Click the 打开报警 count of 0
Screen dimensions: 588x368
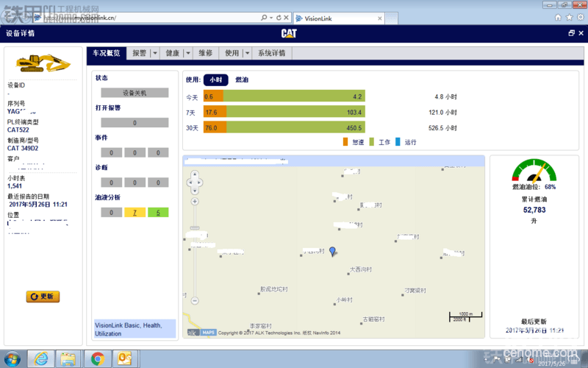(135, 123)
